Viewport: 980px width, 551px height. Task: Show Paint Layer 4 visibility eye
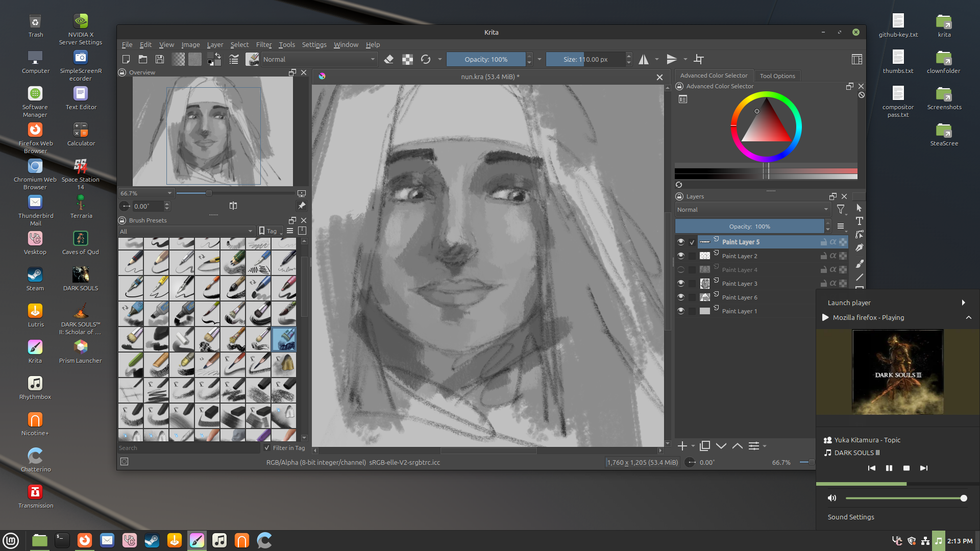click(x=681, y=269)
